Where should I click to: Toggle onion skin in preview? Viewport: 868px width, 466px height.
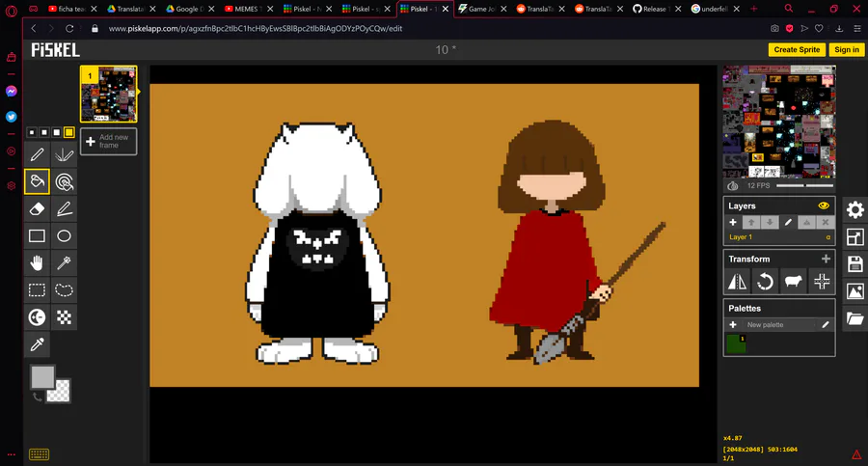tap(733, 185)
